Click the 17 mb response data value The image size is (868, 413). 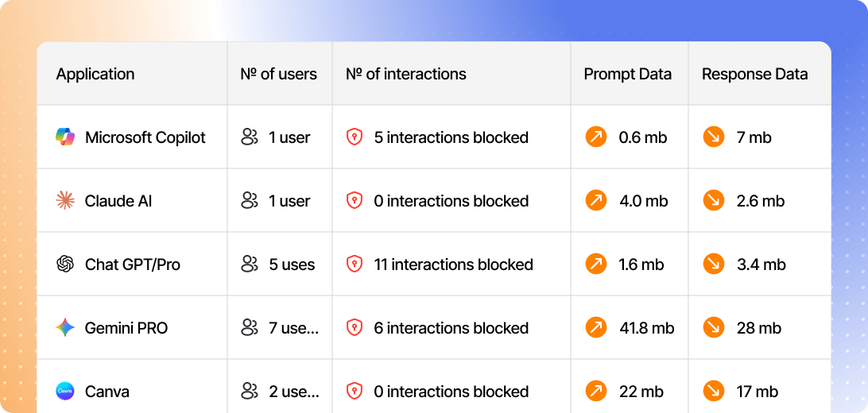coord(758,392)
